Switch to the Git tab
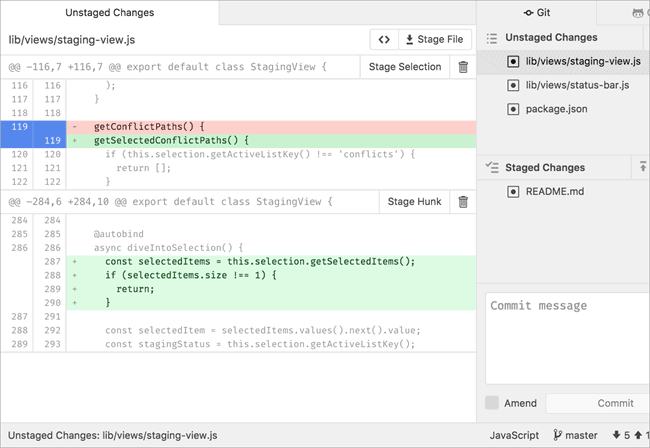 pyautogui.click(x=537, y=13)
